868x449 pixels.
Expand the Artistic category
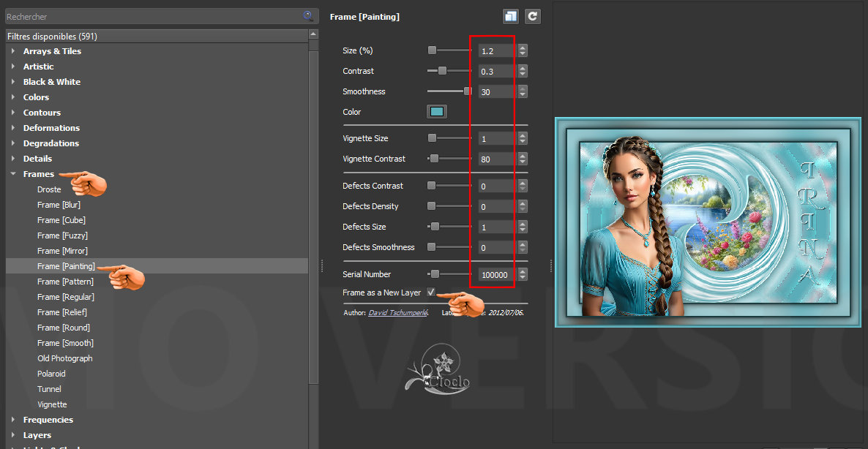[x=13, y=67]
